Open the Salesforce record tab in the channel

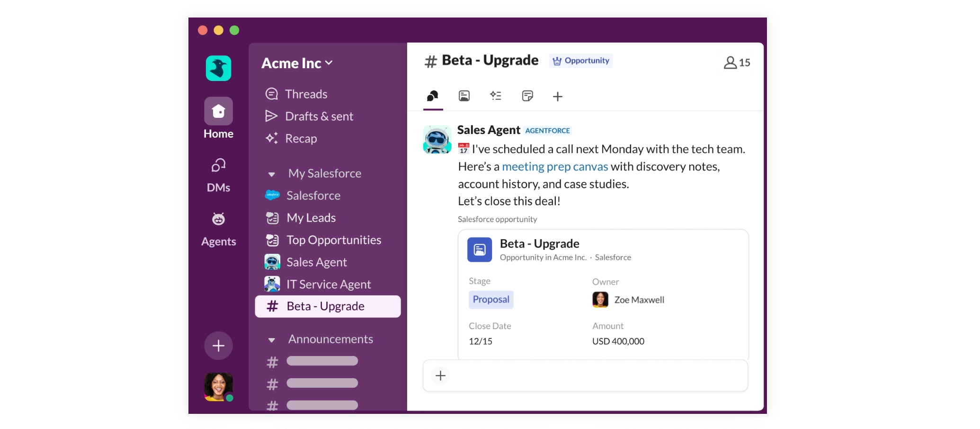pos(464,96)
